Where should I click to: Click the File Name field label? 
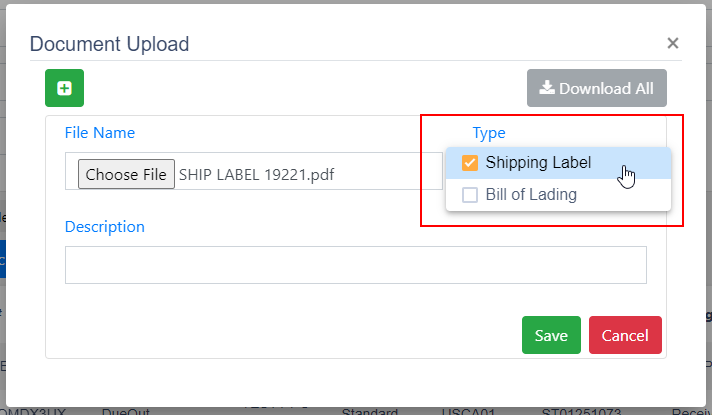point(99,133)
